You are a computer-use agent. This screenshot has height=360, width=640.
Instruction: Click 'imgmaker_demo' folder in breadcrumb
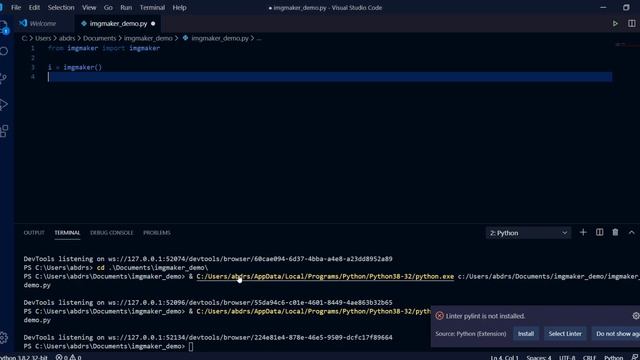click(x=148, y=38)
